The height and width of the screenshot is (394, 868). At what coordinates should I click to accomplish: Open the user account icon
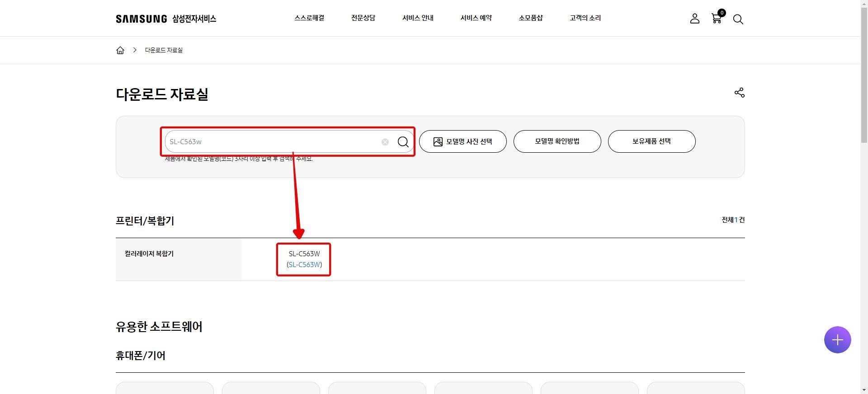(695, 19)
